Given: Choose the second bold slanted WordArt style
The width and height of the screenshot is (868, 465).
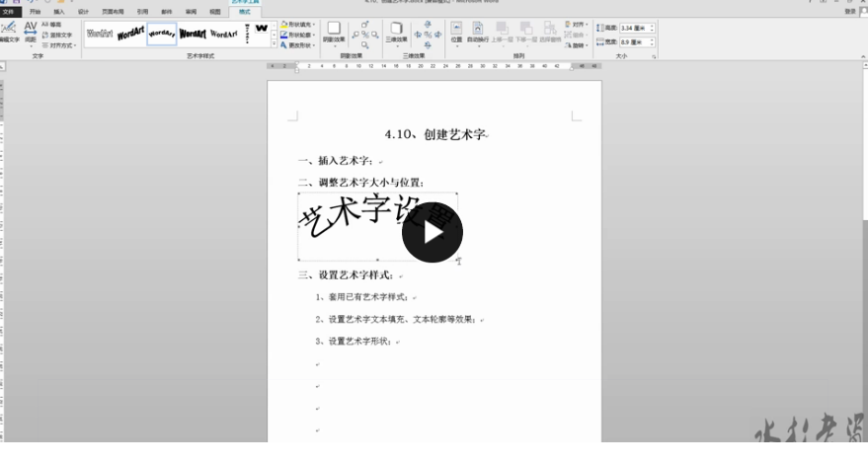Looking at the screenshot, I should [130, 34].
